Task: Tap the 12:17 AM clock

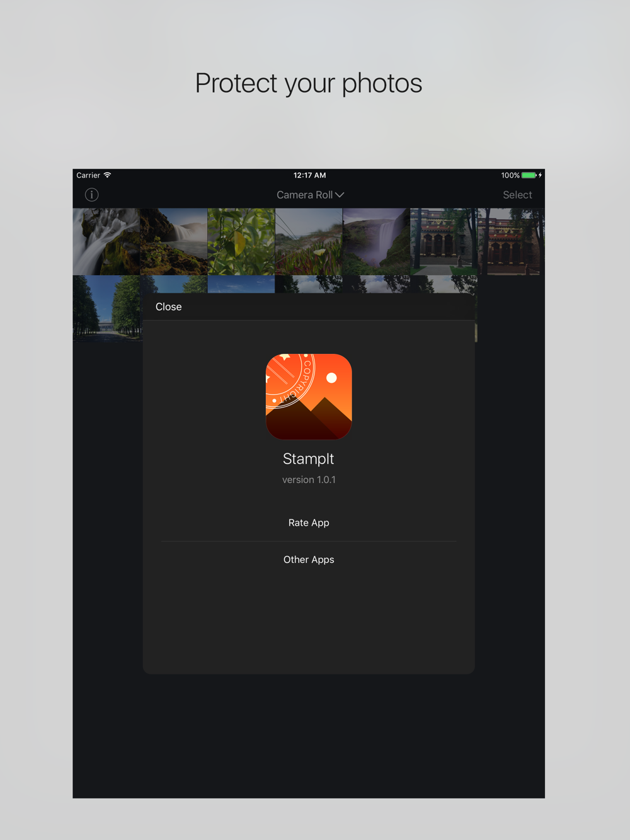Action: click(310, 175)
